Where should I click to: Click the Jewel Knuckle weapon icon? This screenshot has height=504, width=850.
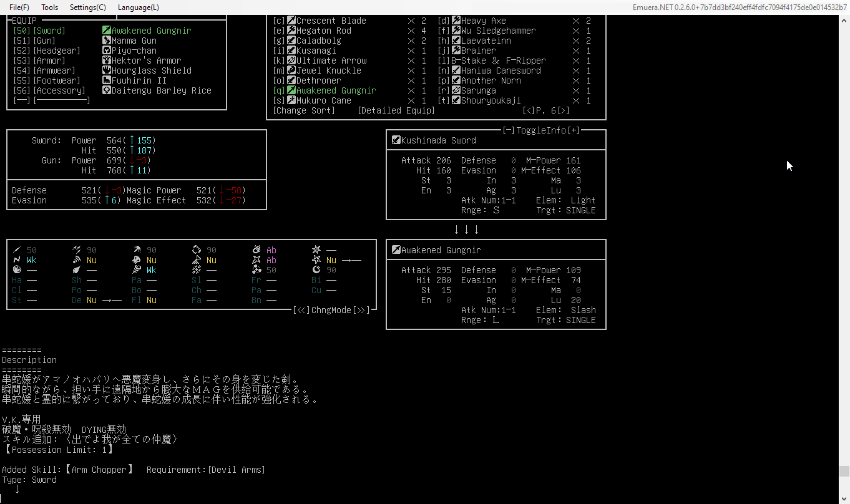291,70
